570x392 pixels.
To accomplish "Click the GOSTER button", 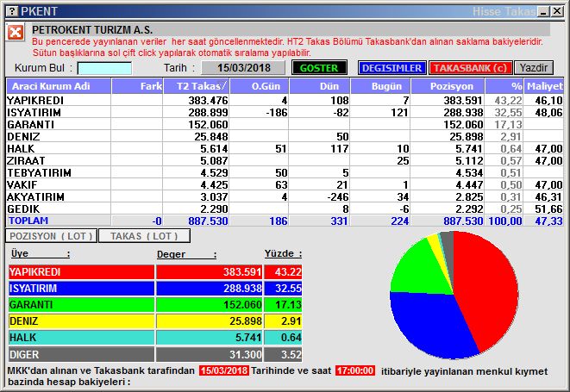I will click(319, 68).
